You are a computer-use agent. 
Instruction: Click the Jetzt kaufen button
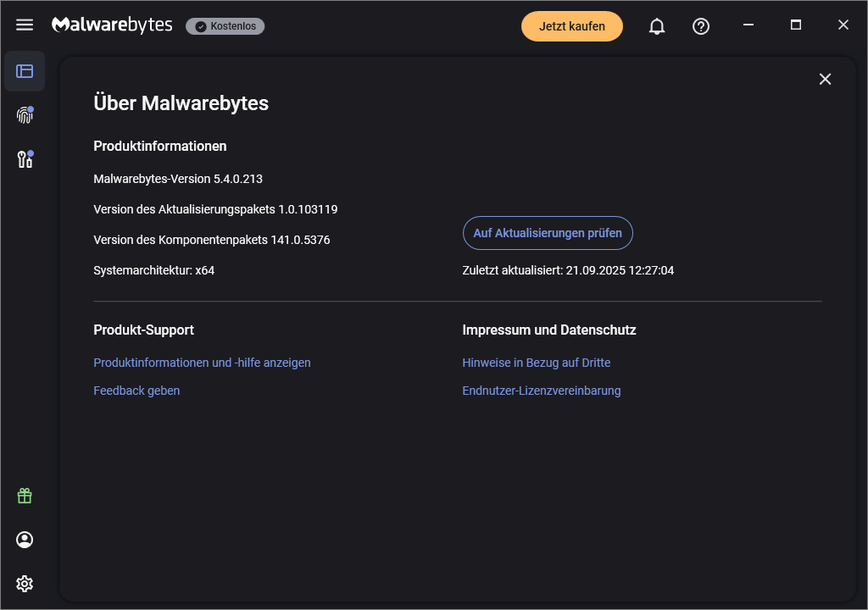click(572, 26)
